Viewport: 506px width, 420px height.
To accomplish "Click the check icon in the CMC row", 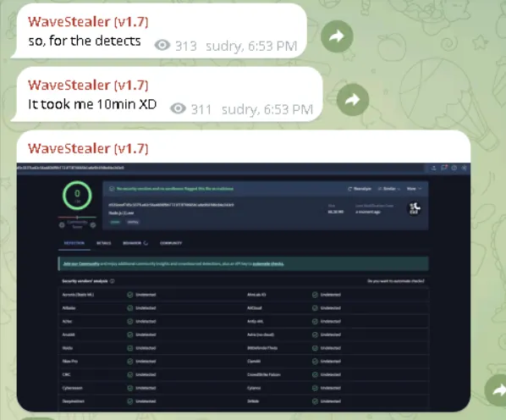I will point(130,375).
